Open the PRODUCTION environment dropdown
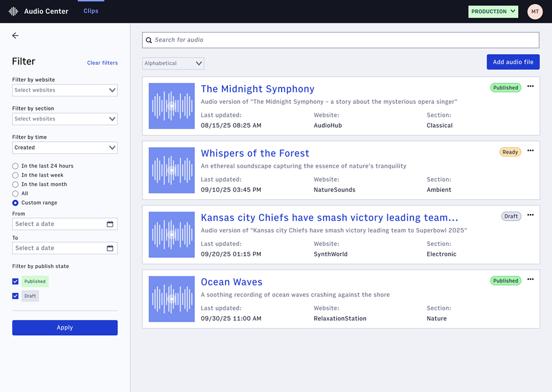The width and height of the screenshot is (552, 392). coord(493,11)
